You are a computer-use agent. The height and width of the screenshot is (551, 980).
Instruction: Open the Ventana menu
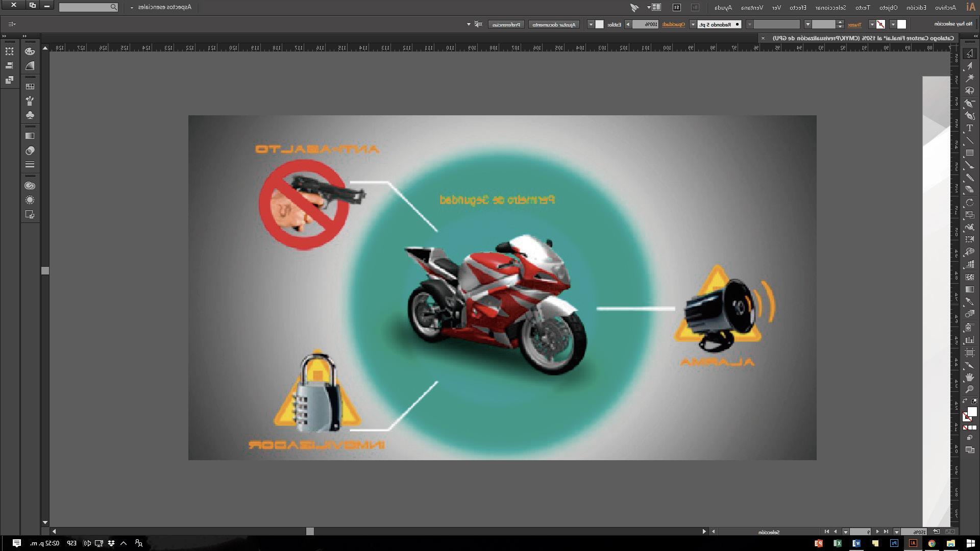(x=752, y=7)
